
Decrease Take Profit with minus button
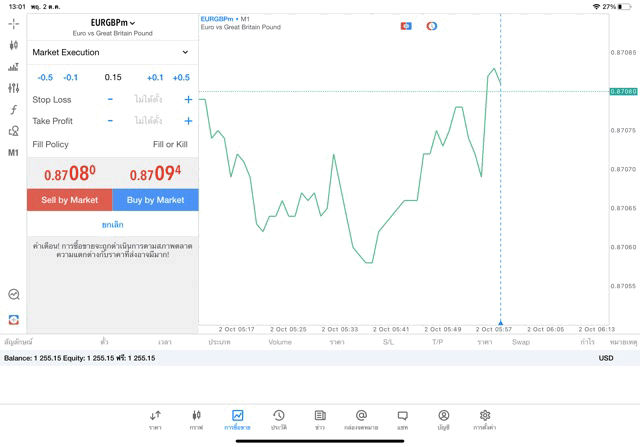coord(110,121)
